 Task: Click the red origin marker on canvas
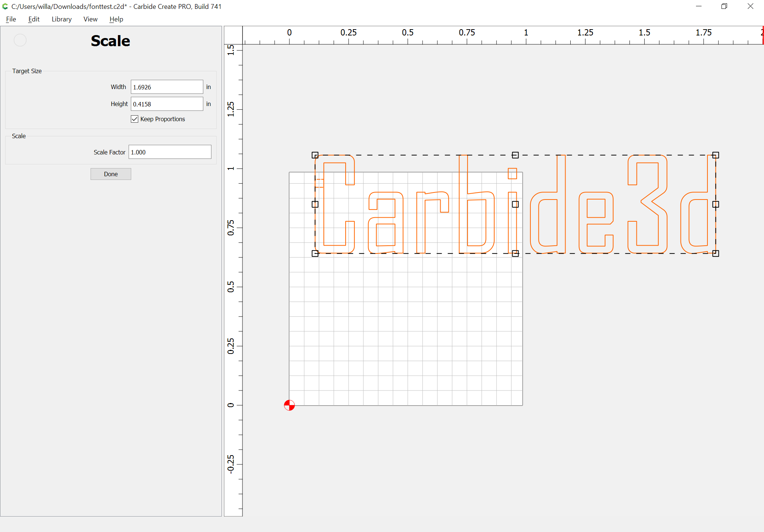289,405
